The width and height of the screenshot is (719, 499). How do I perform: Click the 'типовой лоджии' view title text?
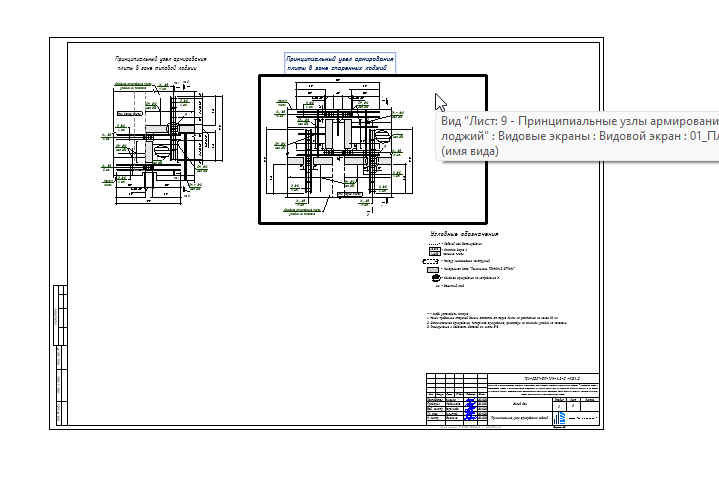click(x=160, y=63)
